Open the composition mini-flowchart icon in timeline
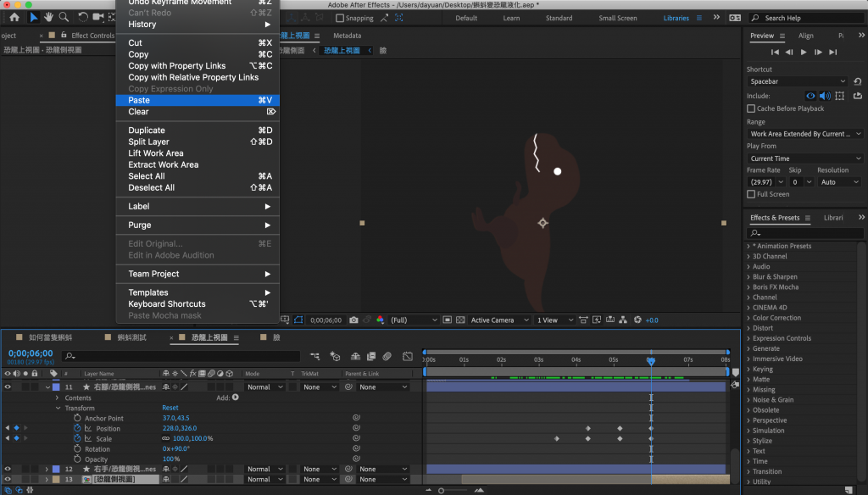This screenshot has width=868, height=495. [x=315, y=357]
